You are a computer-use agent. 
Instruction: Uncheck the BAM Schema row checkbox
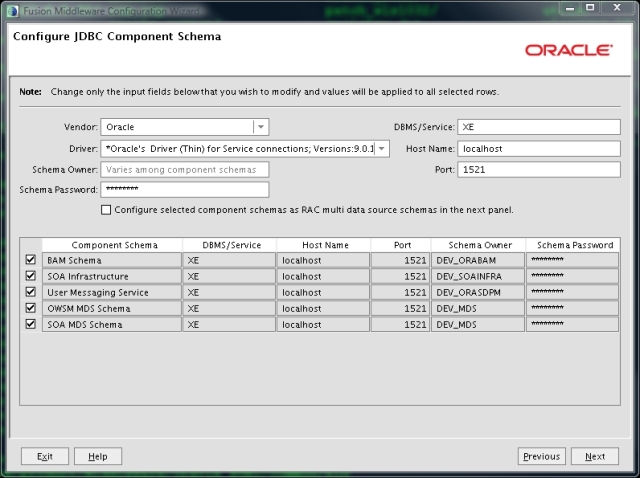click(x=31, y=260)
